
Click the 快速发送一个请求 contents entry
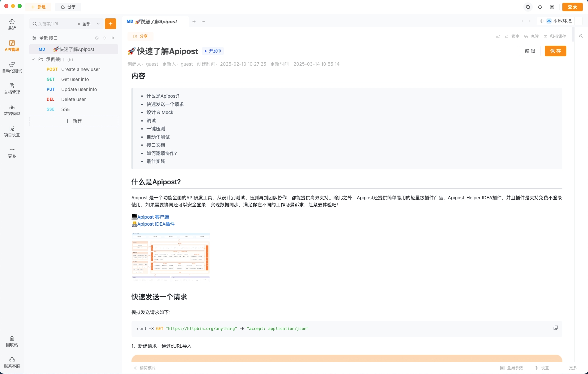click(165, 104)
